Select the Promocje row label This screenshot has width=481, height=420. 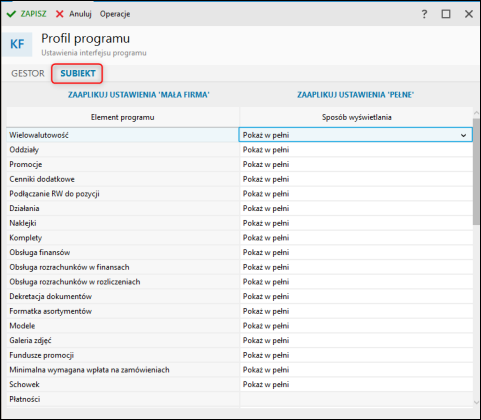coord(26,164)
